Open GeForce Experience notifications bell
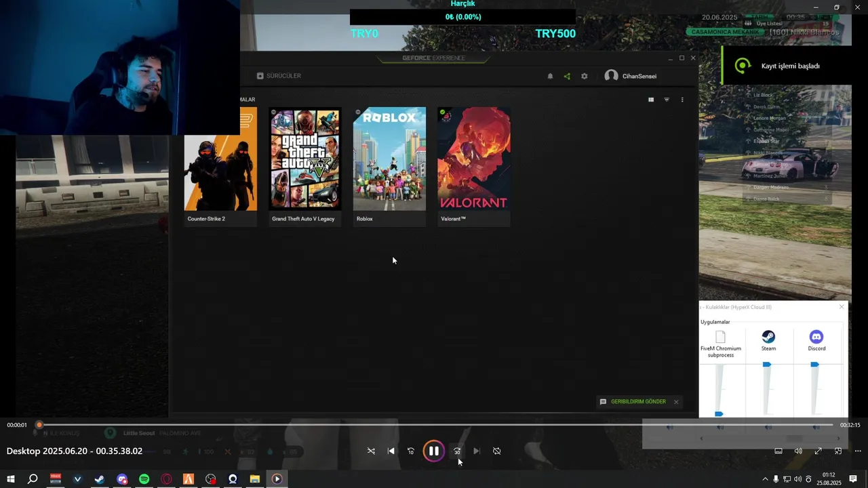 point(550,76)
